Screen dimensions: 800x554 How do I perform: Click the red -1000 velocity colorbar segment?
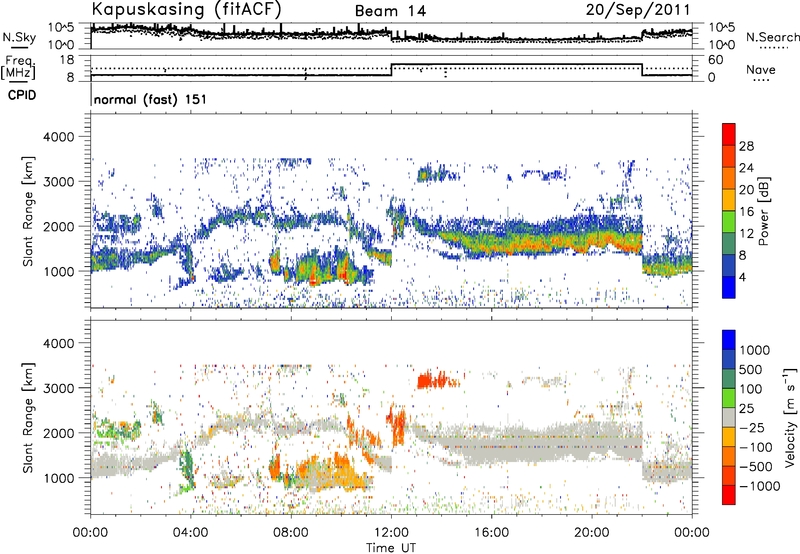pyautogui.click(x=729, y=495)
